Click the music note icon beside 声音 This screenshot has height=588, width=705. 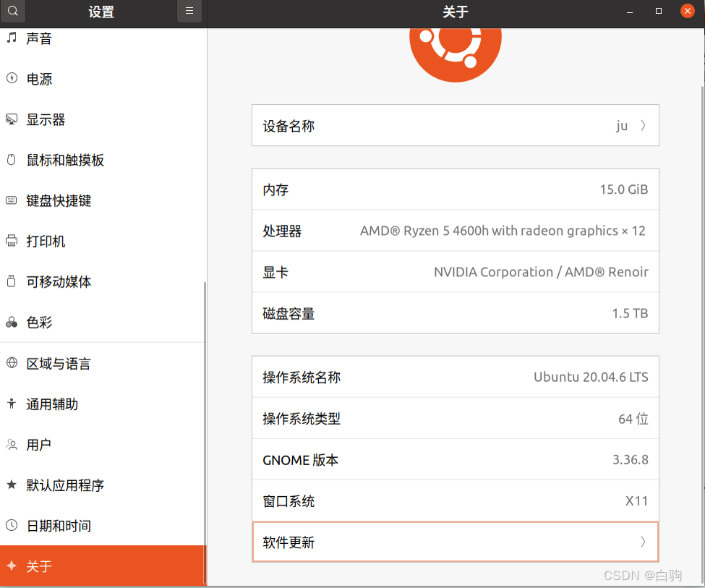click(12, 38)
